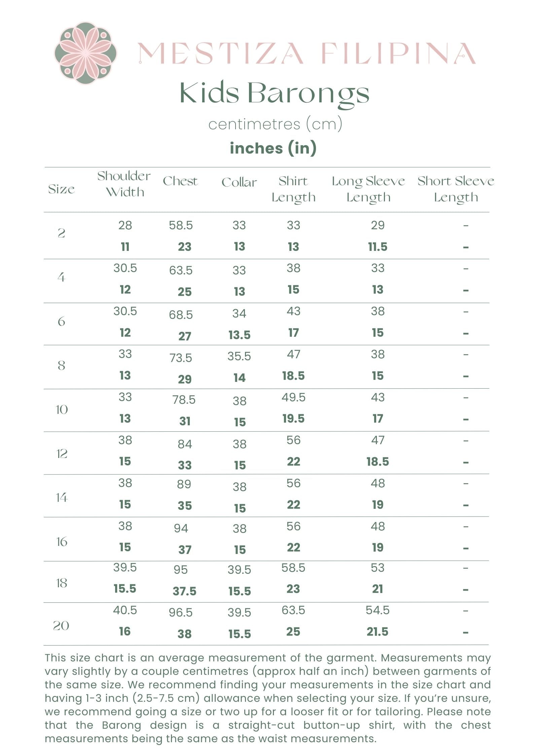This screenshot has width=534, height=756.
Task: Click the inches (in) unit label
Action: pos(273,148)
